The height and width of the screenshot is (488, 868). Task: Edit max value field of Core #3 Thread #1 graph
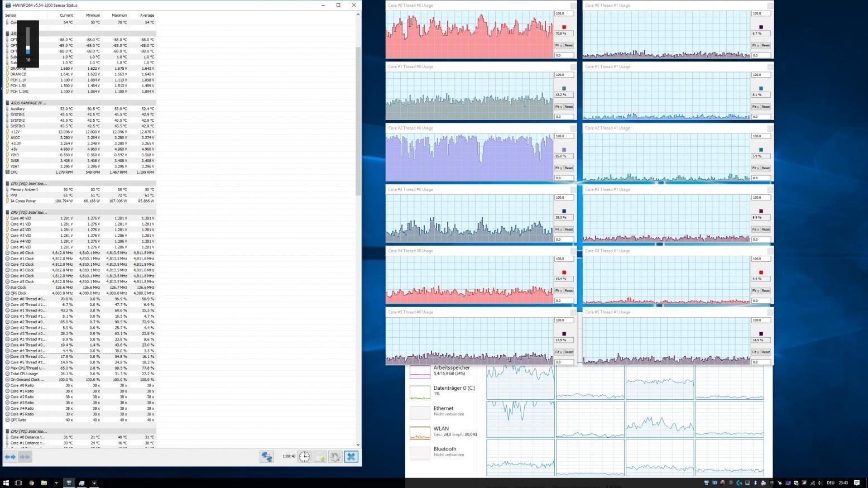(x=761, y=198)
